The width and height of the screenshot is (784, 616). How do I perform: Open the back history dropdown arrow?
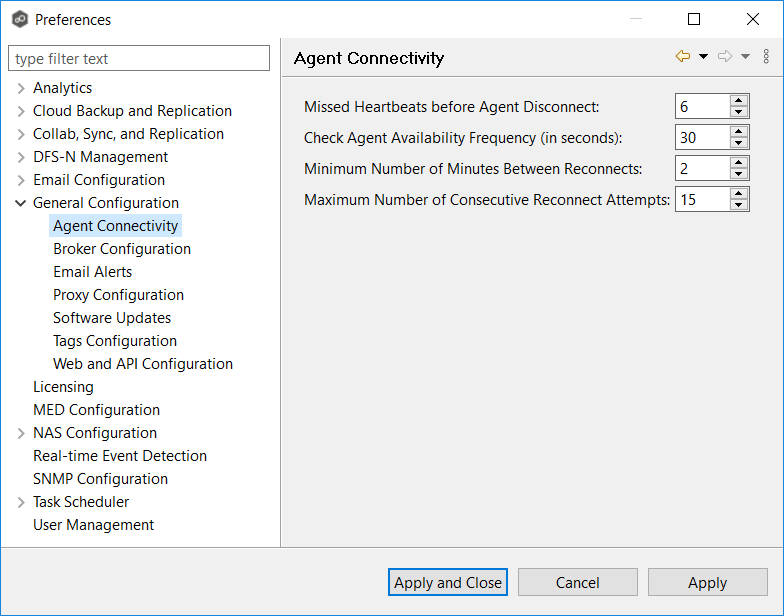point(703,57)
